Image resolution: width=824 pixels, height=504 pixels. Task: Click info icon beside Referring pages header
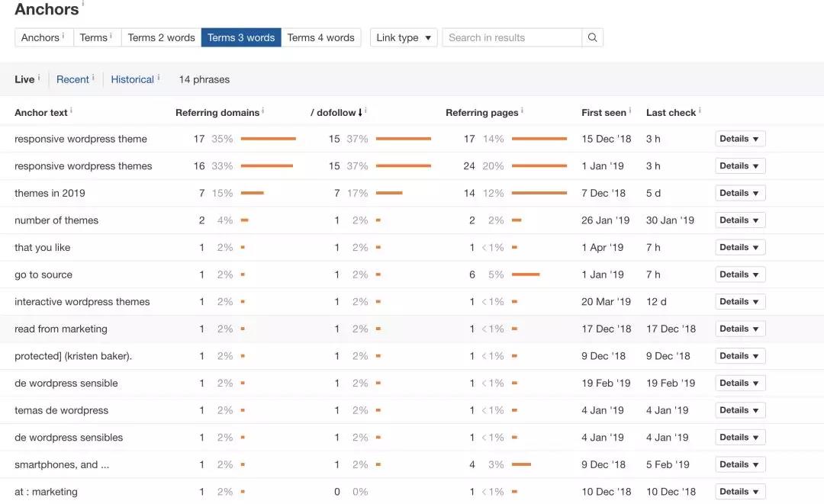coord(522,111)
